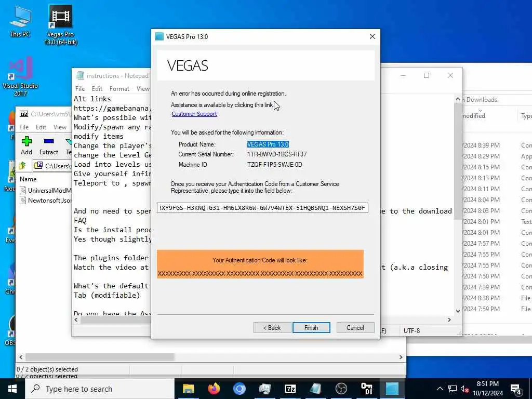The width and height of the screenshot is (532, 399).
Task: Open the Customer Support link
Action: click(x=194, y=114)
